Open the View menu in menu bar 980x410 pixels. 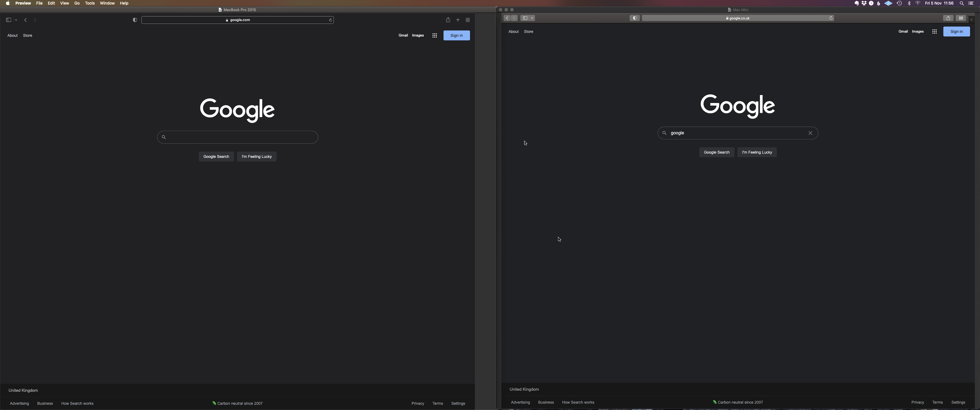(x=64, y=3)
